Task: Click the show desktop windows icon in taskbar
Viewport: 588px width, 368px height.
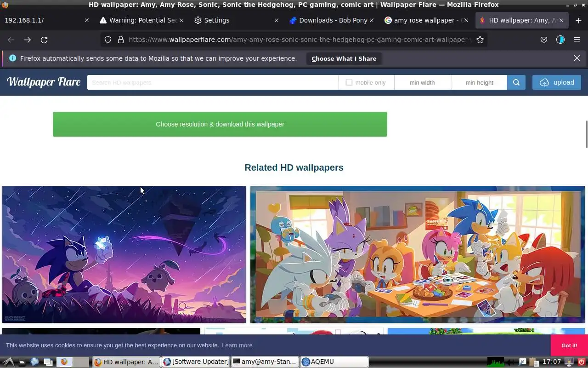Action: click(48, 362)
